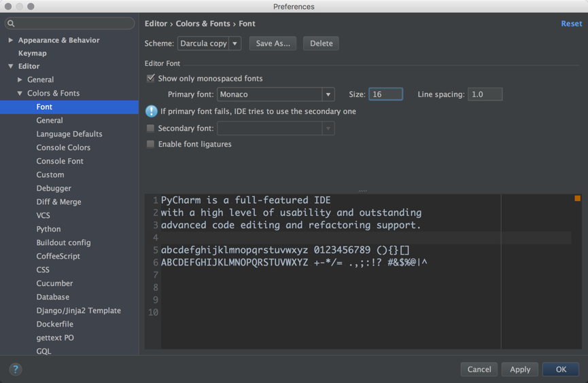Screen dimensions: 588x383
Task: Click preview line 'PyCharm is a full-featured IDE'
Action: click(x=245, y=200)
